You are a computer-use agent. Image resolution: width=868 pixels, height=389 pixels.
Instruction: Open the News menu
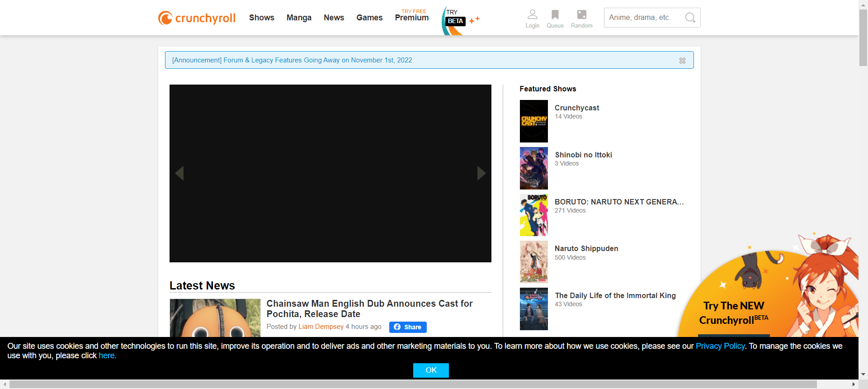coord(334,18)
